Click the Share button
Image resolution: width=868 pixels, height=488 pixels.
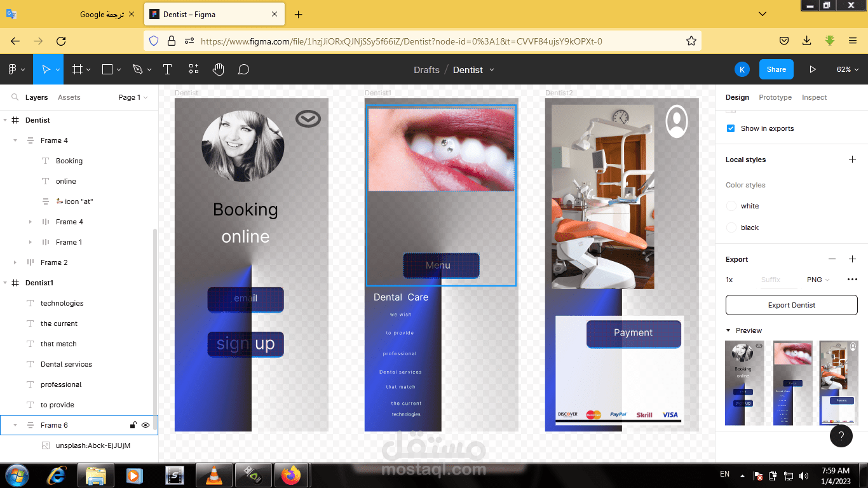pyautogui.click(x=776, y=69)
